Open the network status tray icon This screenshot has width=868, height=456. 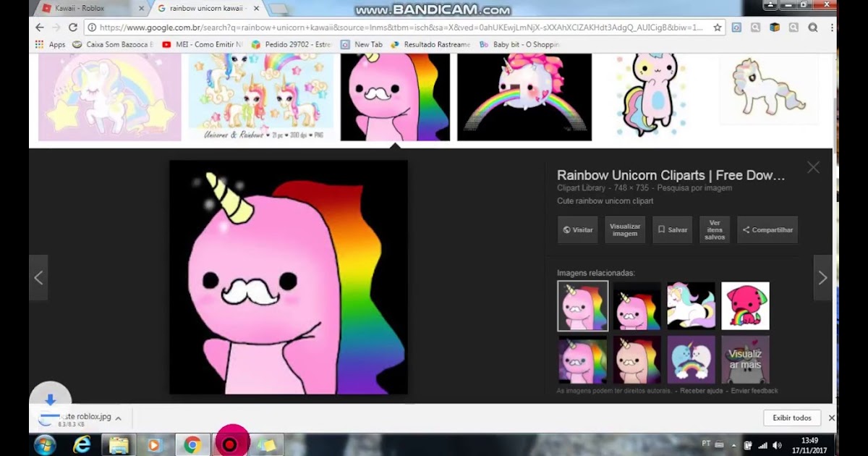[762, 445]
